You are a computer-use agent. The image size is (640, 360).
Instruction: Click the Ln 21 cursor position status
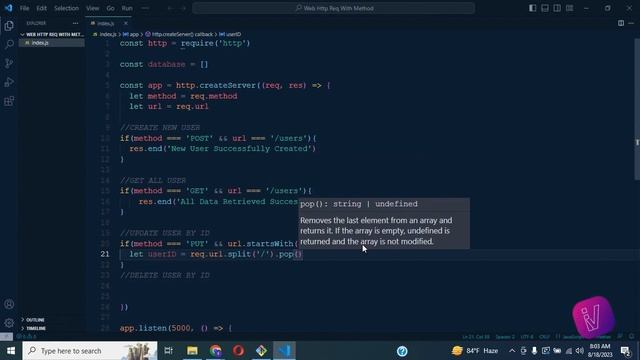pos(476,337)
